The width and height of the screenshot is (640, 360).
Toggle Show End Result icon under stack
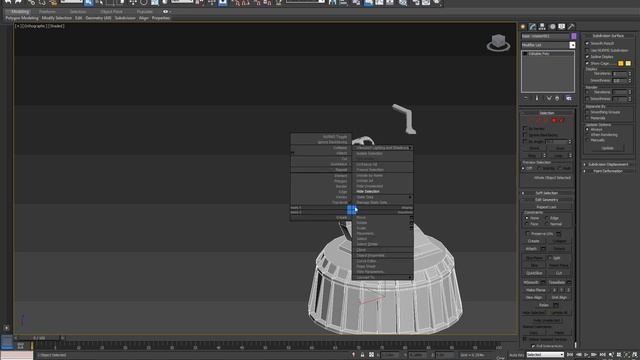[537, 98]
